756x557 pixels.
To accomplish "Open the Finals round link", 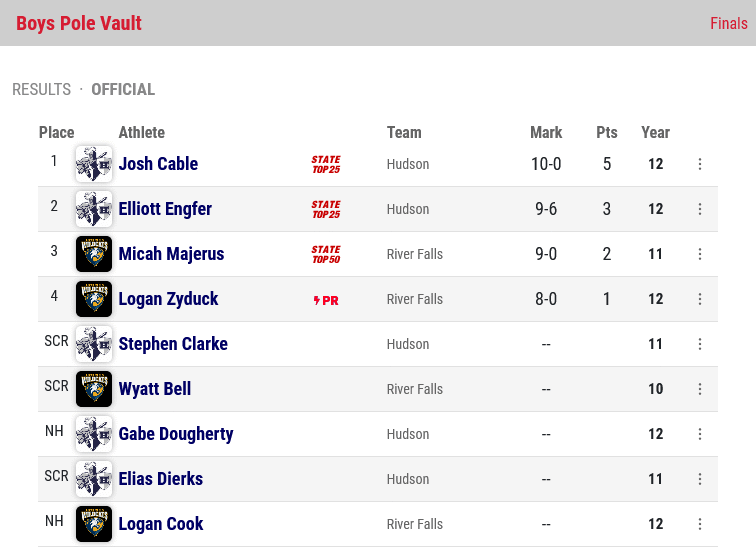I will point(729,23).
